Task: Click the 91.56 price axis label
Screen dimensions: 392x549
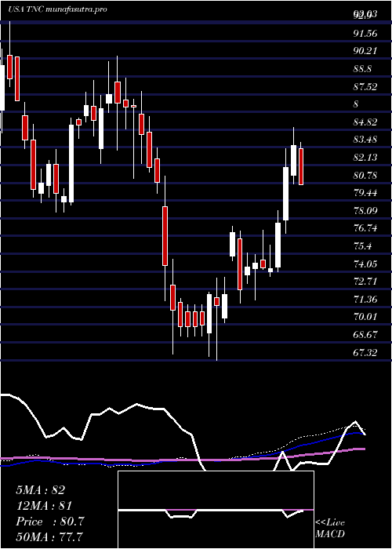Action: click(365, 33)
